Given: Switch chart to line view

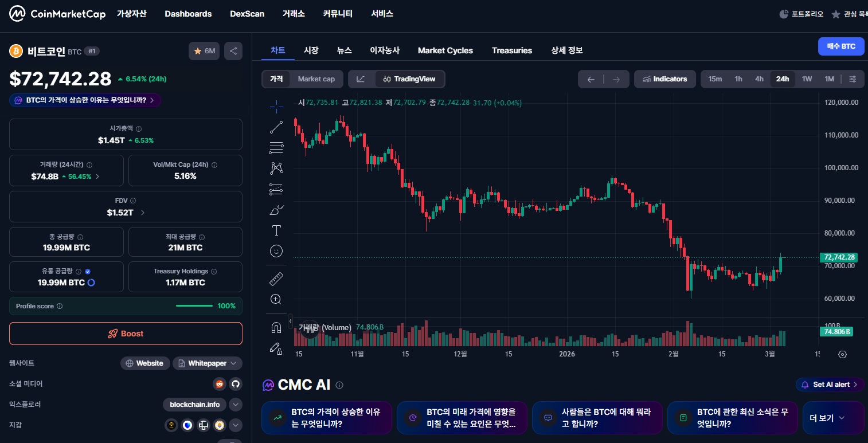Looking at the screenshot, I should coord(361,79).
